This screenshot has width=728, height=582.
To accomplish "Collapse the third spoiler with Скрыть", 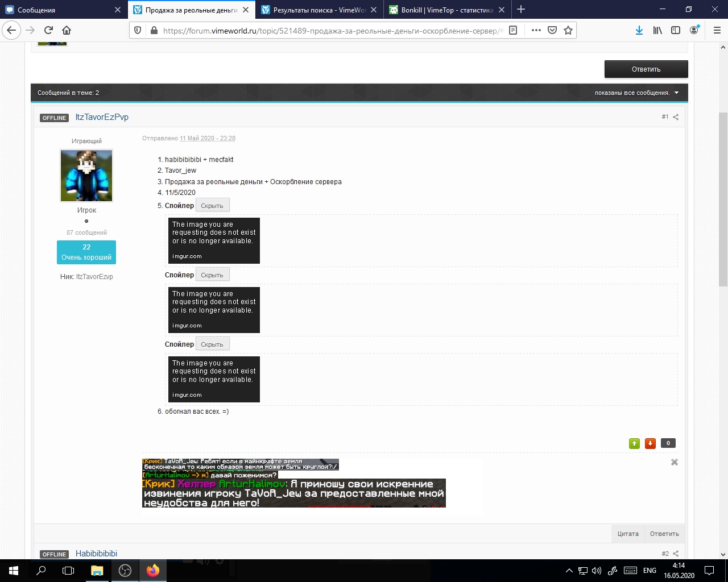I will pos(212,344).
